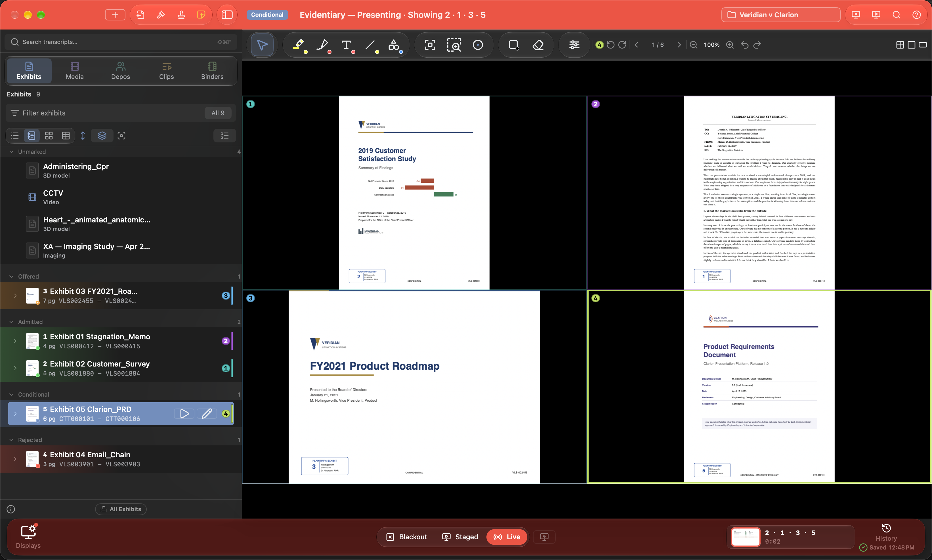Screen dimensions: 932x560
Task: Click the gavel ruling icon
Action: (x=161, y=15)
